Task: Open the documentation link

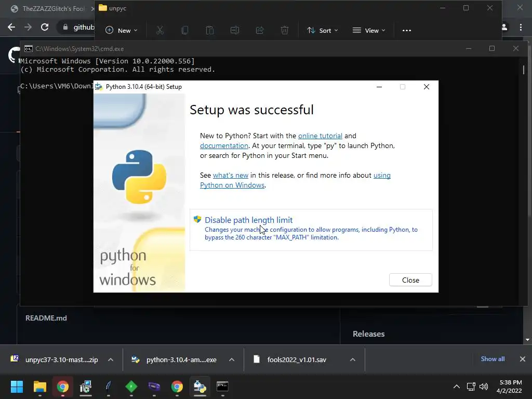Action: pyautogui.click(x=224, y=145)
